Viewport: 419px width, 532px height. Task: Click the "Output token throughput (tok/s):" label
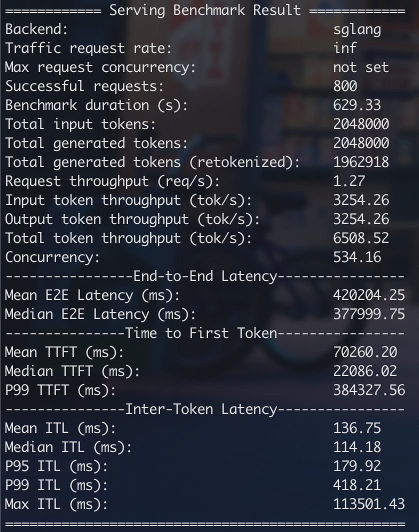[x=132, y=219]
